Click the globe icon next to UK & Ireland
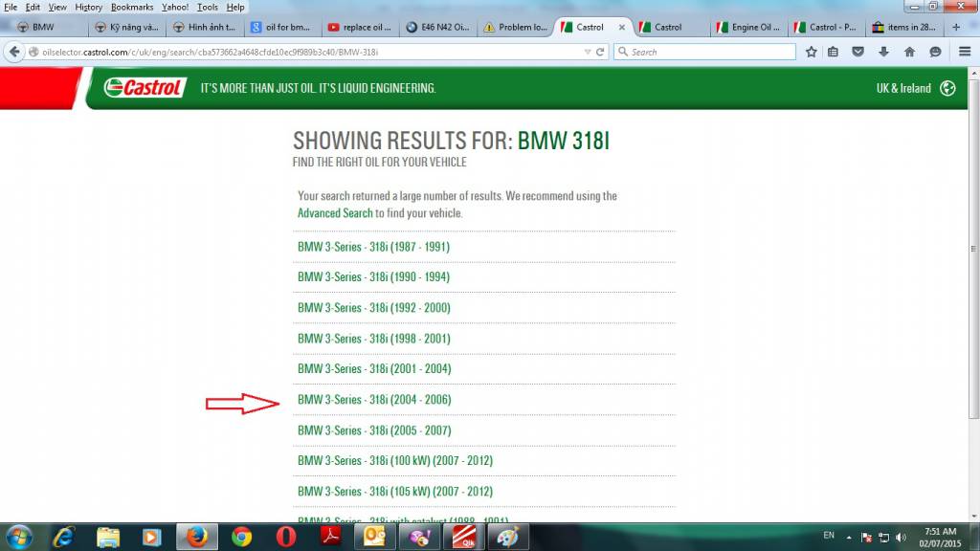The height and width of the screenshot is (551, 980). click(947, 88)
